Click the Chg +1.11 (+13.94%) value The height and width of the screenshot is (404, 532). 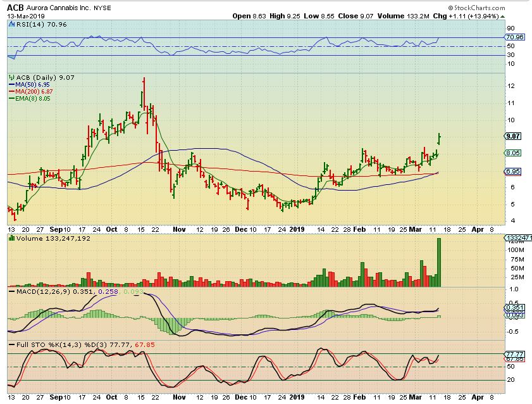466,16
